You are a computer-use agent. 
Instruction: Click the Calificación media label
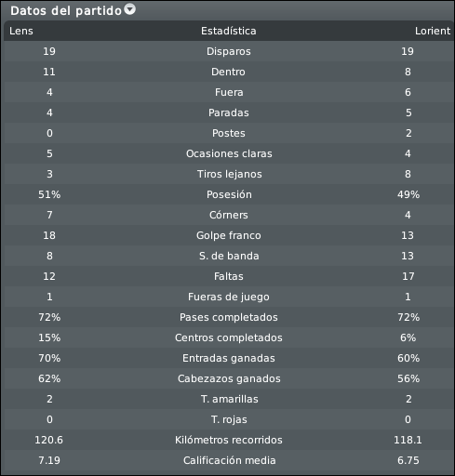229,460
